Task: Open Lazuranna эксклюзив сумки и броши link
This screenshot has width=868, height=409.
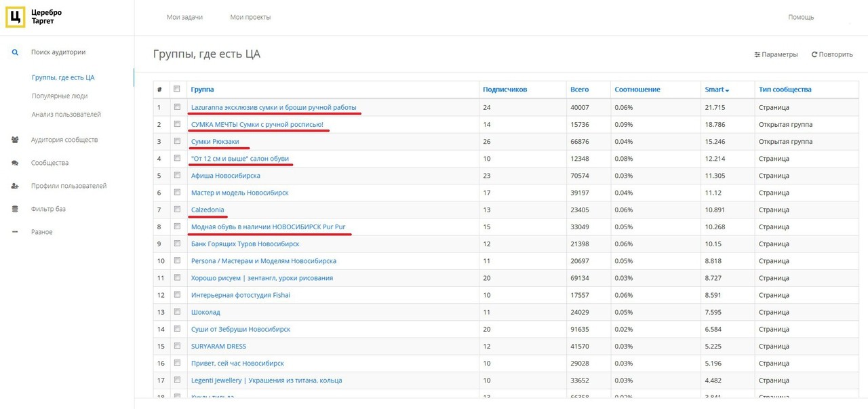Action: pos(273,107)
